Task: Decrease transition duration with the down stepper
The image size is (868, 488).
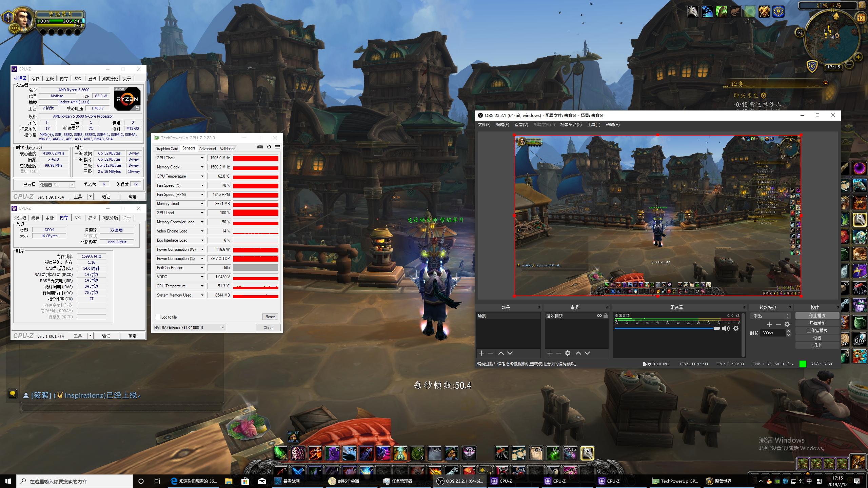Action: [788, 335]
